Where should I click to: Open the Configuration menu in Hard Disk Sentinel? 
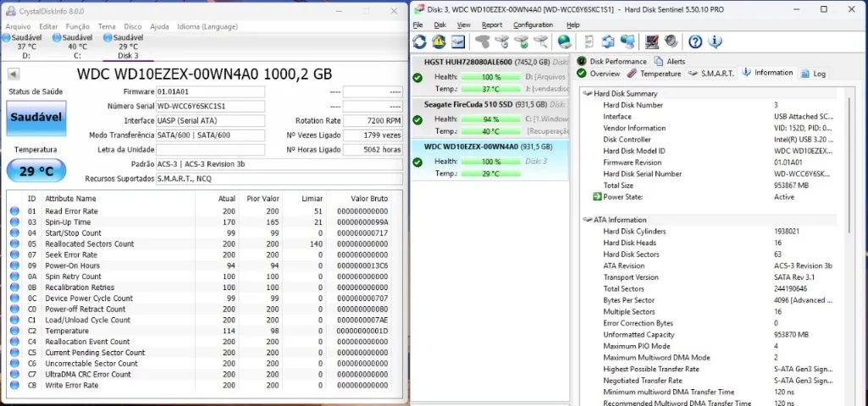(534, 25)
